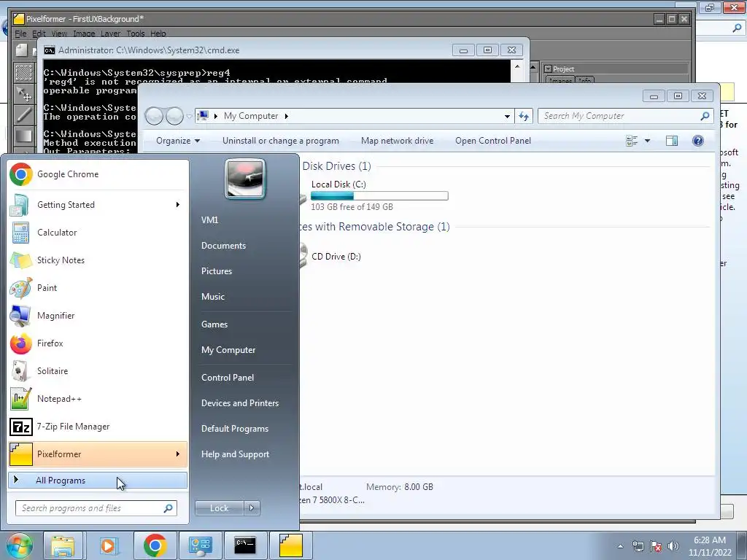The width and height of the screenshot is (747, 560).
Task: Expand the Getting Started submenu arrow
Action: [x=178, y=205]
